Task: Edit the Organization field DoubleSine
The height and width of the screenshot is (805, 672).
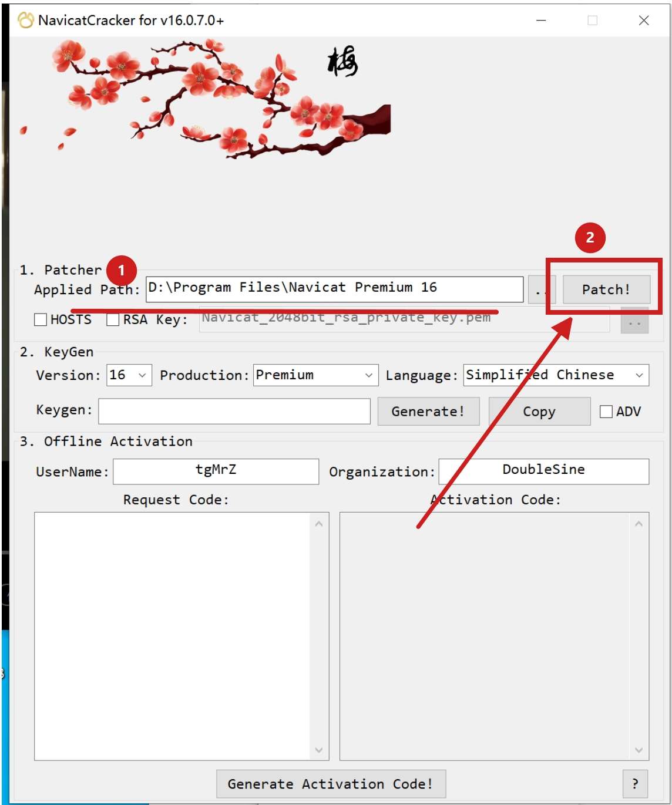Action: tap(544, 471)
